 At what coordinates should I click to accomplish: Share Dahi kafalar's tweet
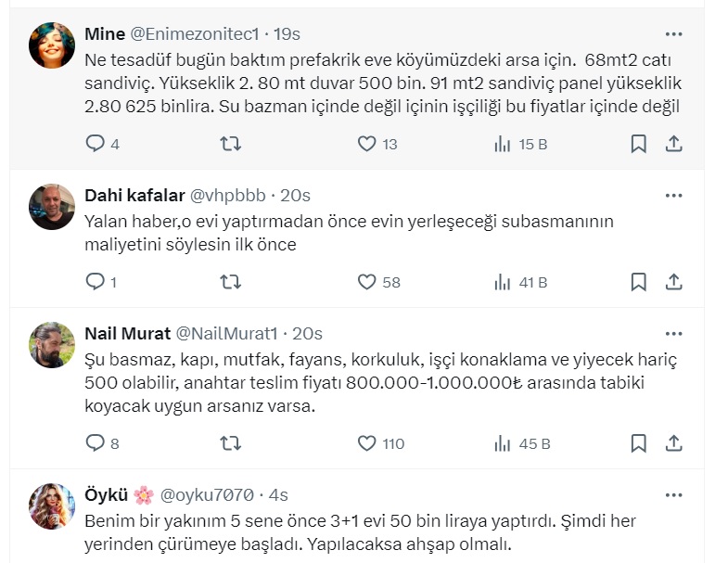(674, 281)
